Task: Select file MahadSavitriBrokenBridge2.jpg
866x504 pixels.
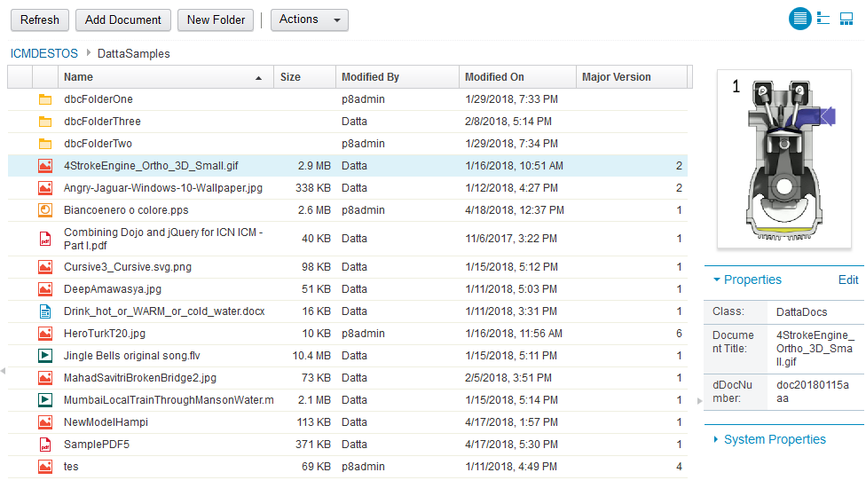Action: (139, 378)
